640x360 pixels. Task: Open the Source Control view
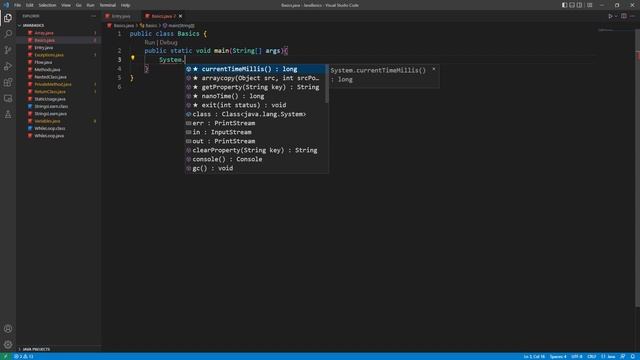8,50
